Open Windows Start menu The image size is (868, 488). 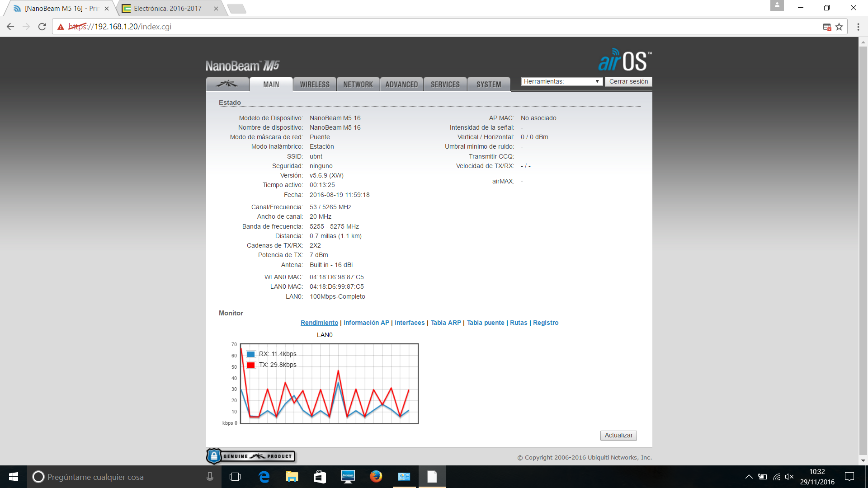[x=14, y=477]
